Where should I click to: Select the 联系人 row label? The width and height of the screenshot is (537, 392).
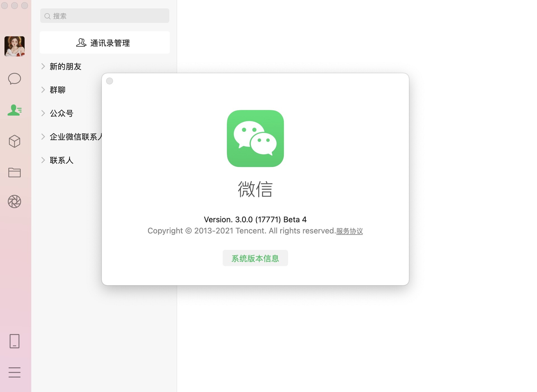tap(62, 160)
